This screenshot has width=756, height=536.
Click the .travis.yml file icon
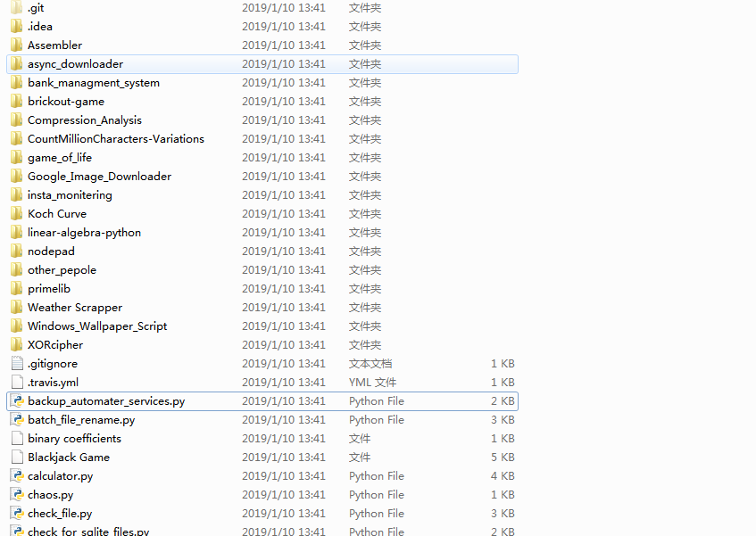pyautogui.click(x=17, y=383)
